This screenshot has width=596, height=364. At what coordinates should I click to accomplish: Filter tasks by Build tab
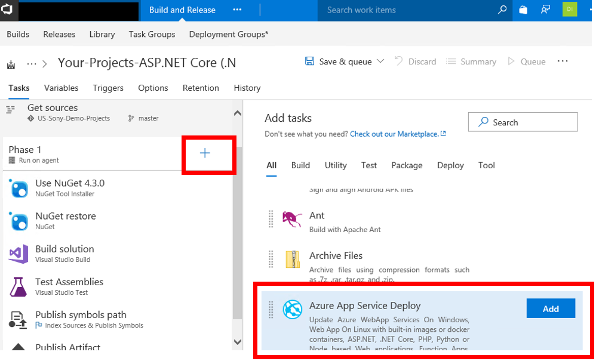point(300,166)
